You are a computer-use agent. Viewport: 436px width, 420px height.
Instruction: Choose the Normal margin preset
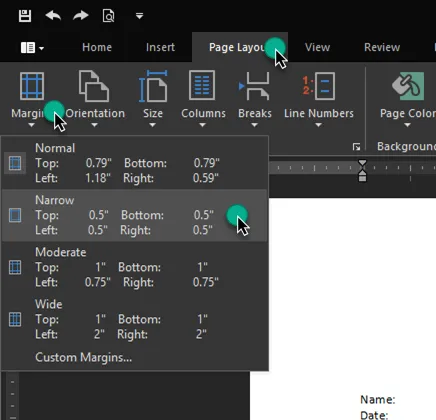point(135,163)
